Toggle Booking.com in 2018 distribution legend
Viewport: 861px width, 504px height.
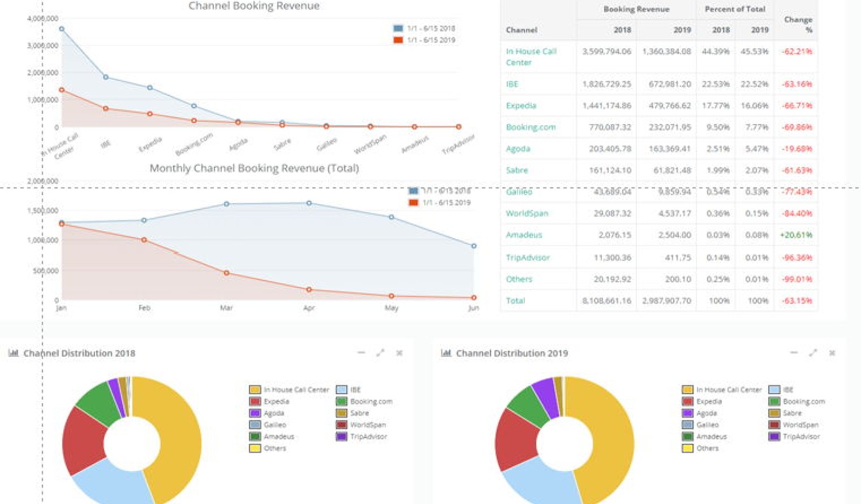364,401
